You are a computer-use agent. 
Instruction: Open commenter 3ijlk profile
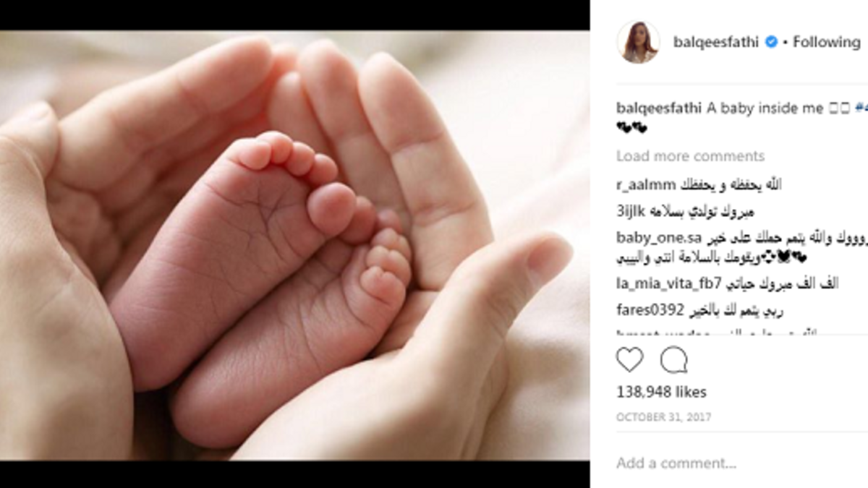(630, 213)
